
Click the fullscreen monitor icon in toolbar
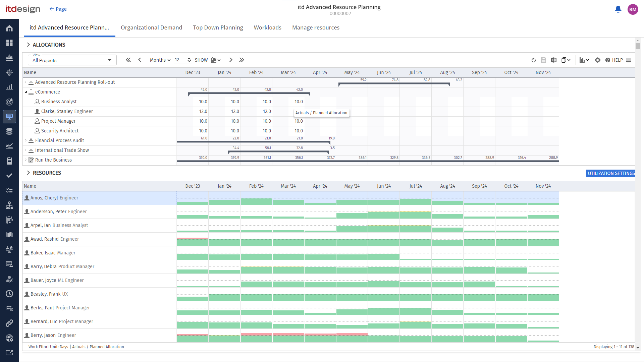tap(629, 60)
